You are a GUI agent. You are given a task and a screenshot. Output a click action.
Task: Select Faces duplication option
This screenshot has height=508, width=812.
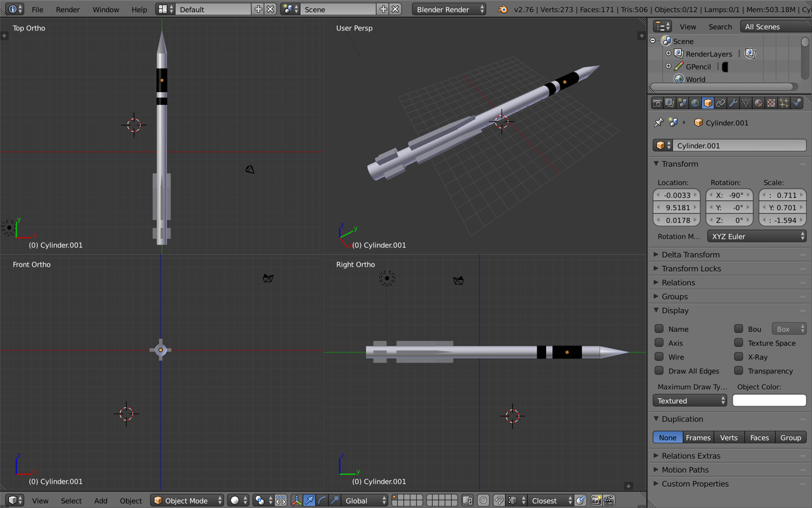(x=759, y=438)
